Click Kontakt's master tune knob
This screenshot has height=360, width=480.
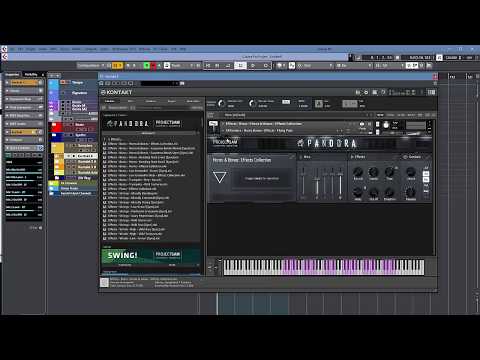pos(253,103)
